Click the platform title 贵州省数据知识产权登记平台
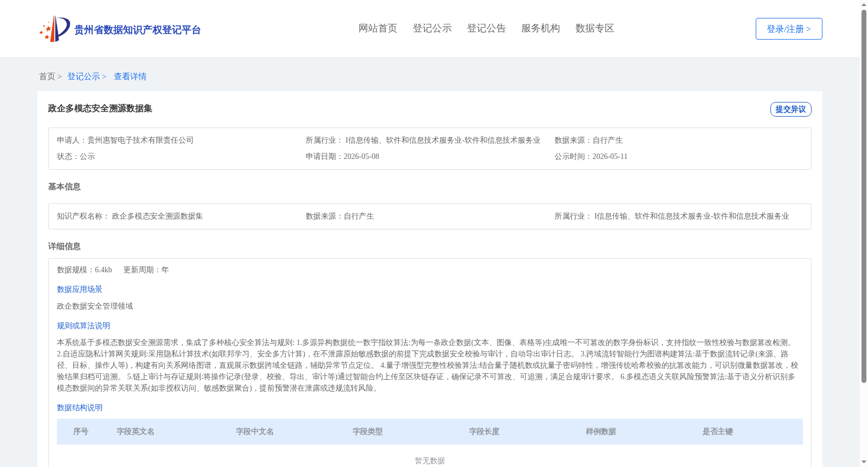The width and height of the screenshot is (868, 467). [137, 30]
